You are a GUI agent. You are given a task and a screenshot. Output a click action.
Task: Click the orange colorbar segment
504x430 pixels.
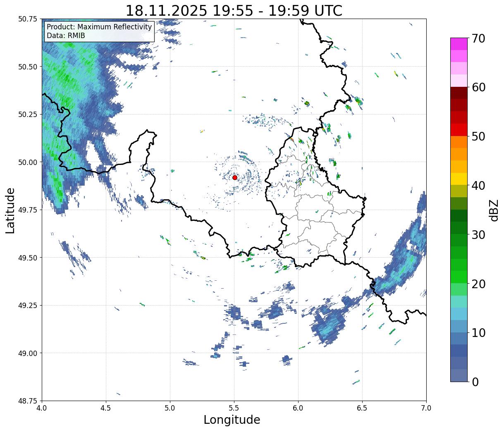(x=459, y=142)
